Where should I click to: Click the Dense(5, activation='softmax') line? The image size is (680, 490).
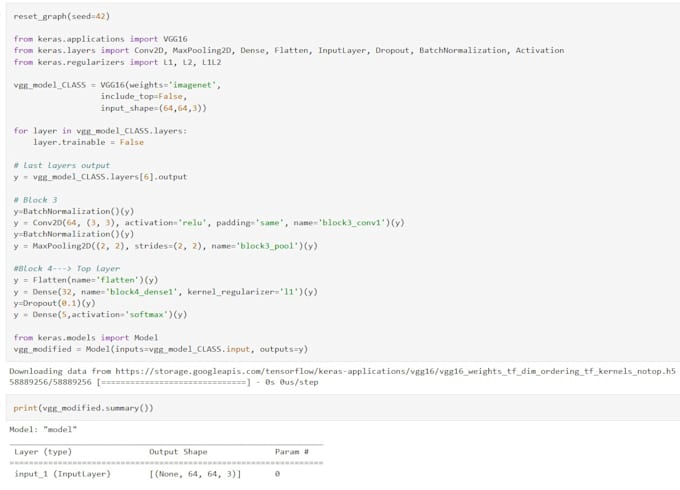click(x=100, y=314)
